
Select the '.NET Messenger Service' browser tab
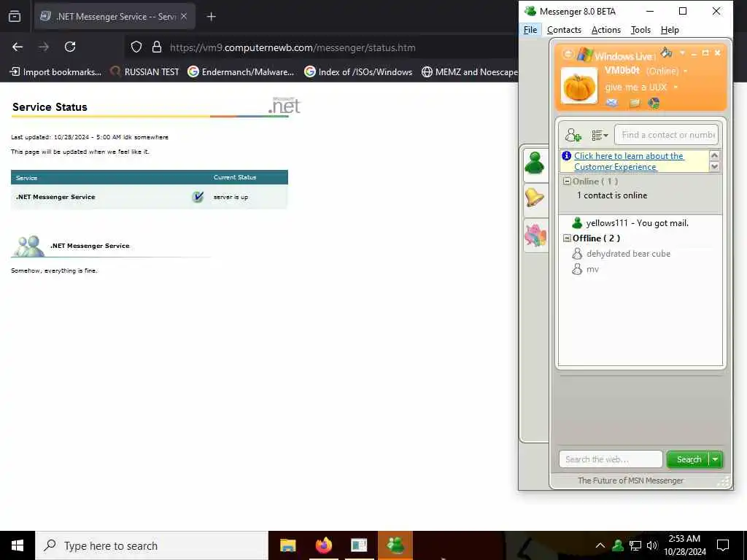[115, 17]
